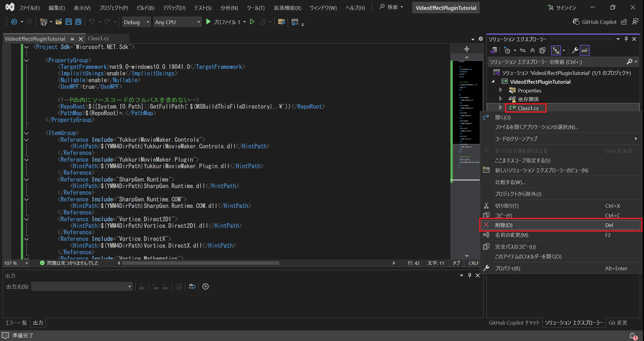
Task: Click the pending changes filter clock icon
Action: pyautogui.click(x=507, y=51)
